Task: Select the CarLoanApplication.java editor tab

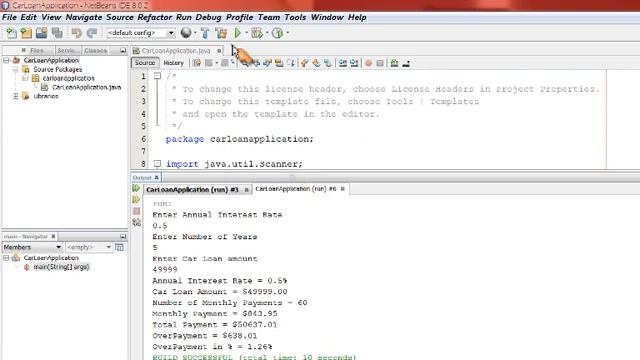Action: (x=176, y=51)
